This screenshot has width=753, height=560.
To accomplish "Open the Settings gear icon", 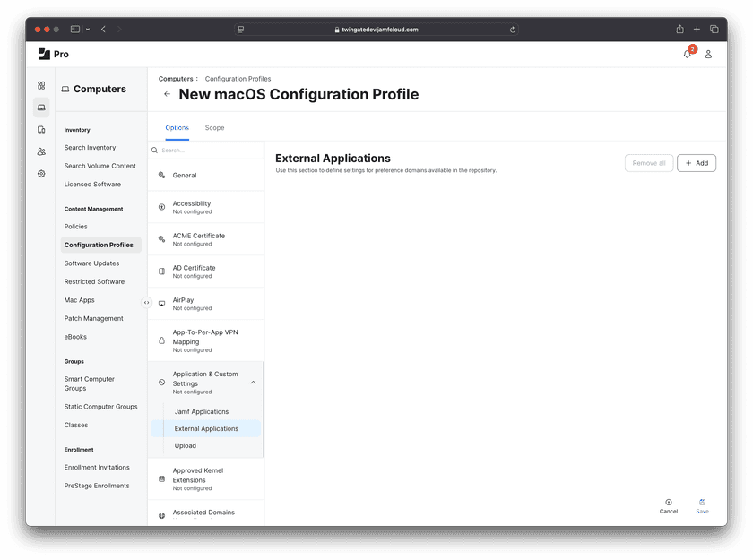I will (41, 174).
